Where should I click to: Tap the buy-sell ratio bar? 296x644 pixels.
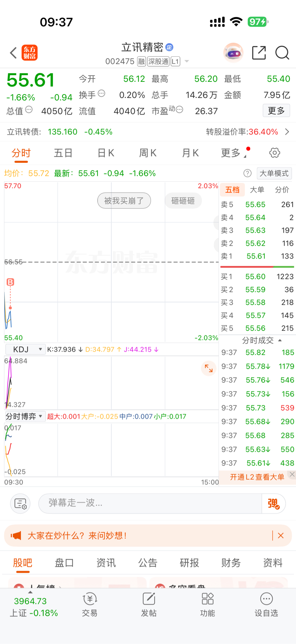(257, 267)
